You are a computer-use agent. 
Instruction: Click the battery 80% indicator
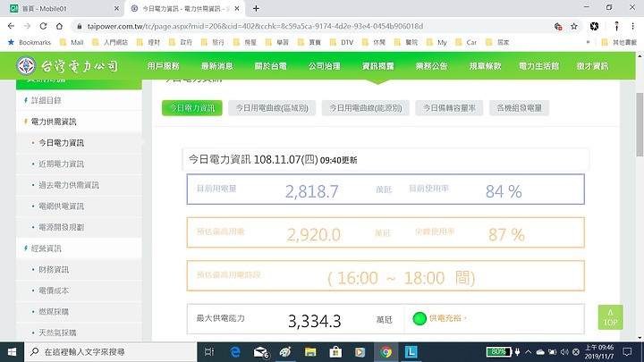pos(498,352)
